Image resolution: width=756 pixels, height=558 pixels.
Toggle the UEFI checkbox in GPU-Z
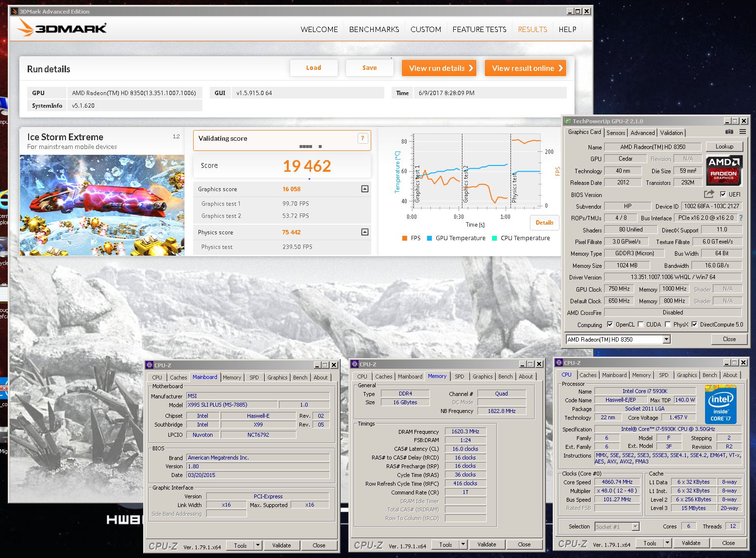coord(723,194)
